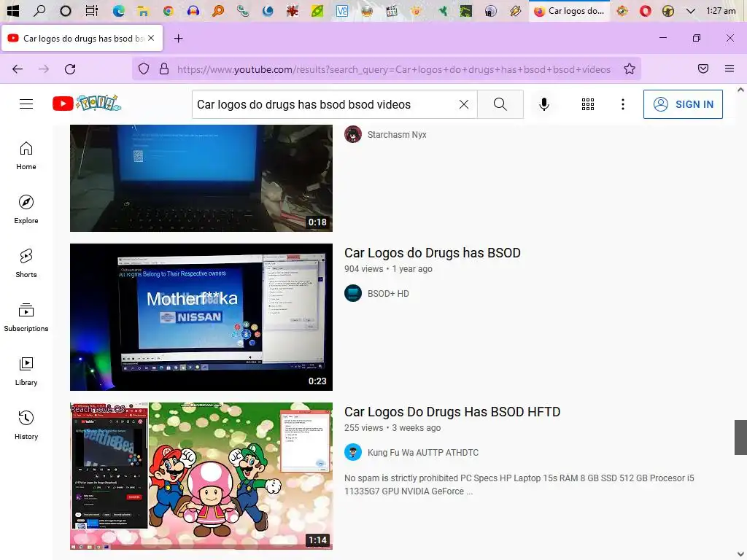This screenshot has width=747, height=560.
Task: Open the YouTube apps grid
Action: (588, 104)
